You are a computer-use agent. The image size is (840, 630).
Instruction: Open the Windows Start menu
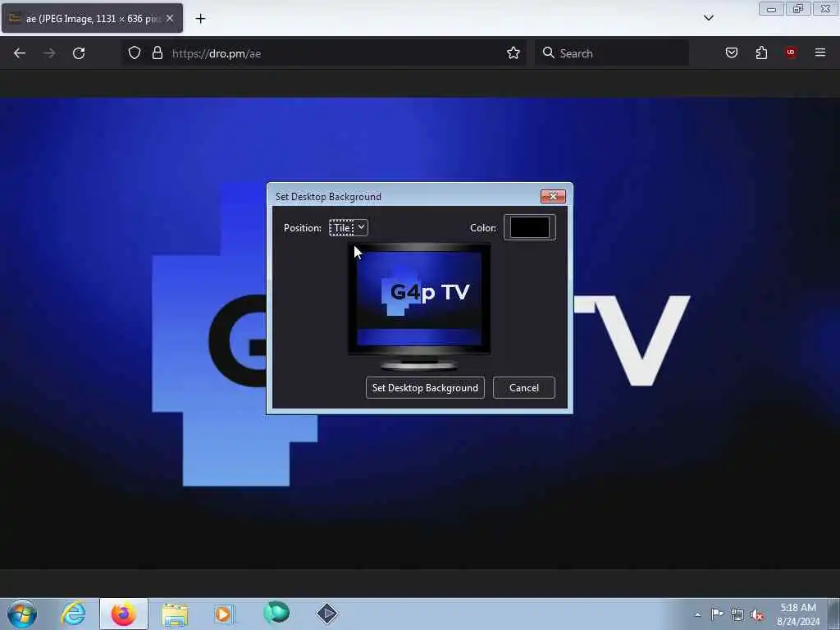pos(22,614)
